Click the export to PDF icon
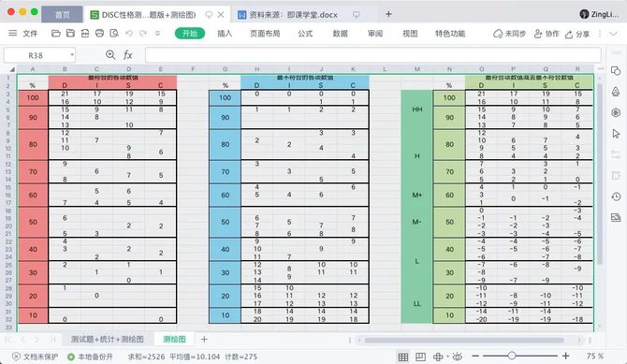The width and height of the screenshot is (627, 364). click(85, 33)
